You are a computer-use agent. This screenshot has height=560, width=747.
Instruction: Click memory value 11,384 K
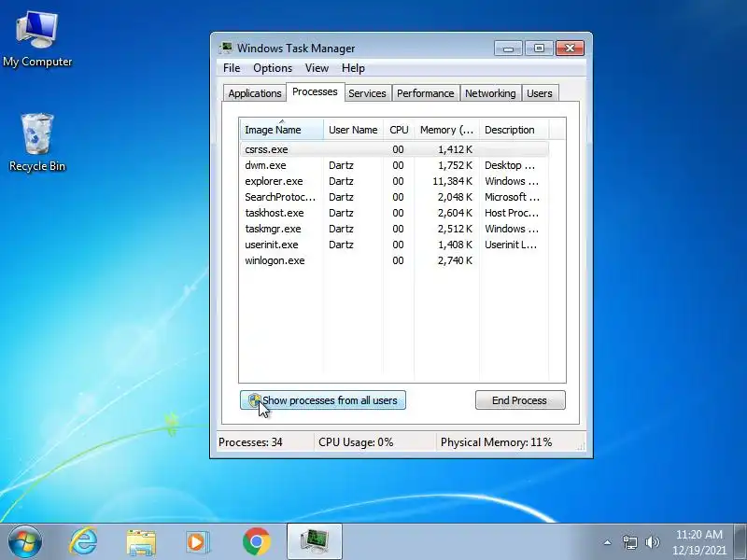click(453, 181)
